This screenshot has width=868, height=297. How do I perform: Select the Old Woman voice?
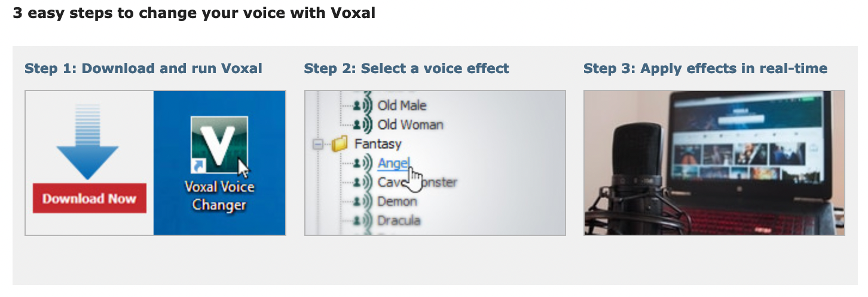click(x=410, y=125)
